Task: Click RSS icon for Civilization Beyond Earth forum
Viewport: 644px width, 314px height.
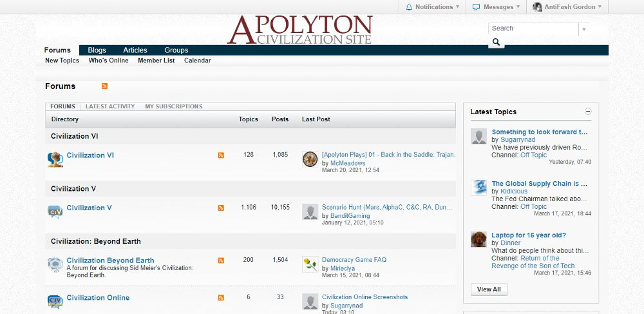Action: [221, 260]
